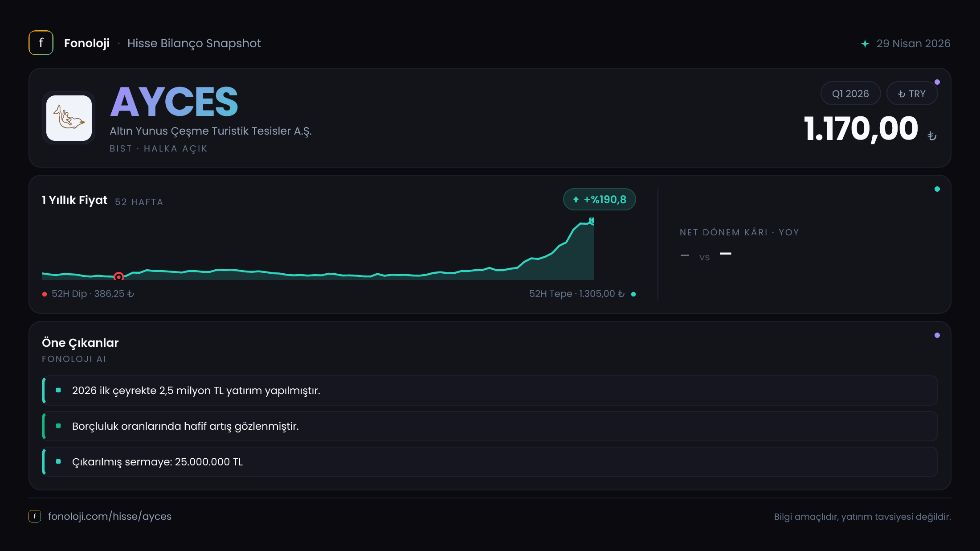Screen dimensions: 980x551
Task: Click the 'Hisse Bilanço Snapshot' title
Action: coord(194,43)
